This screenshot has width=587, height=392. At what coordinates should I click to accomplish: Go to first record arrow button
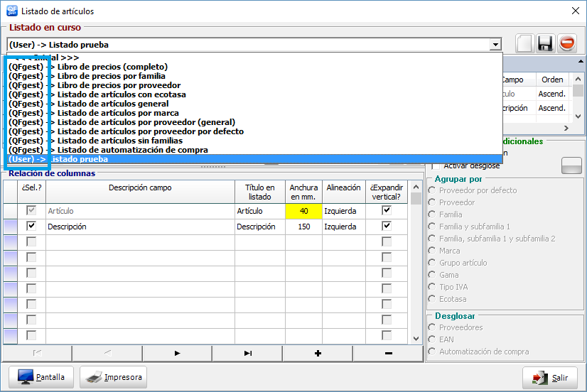click(x=37, y=353)
